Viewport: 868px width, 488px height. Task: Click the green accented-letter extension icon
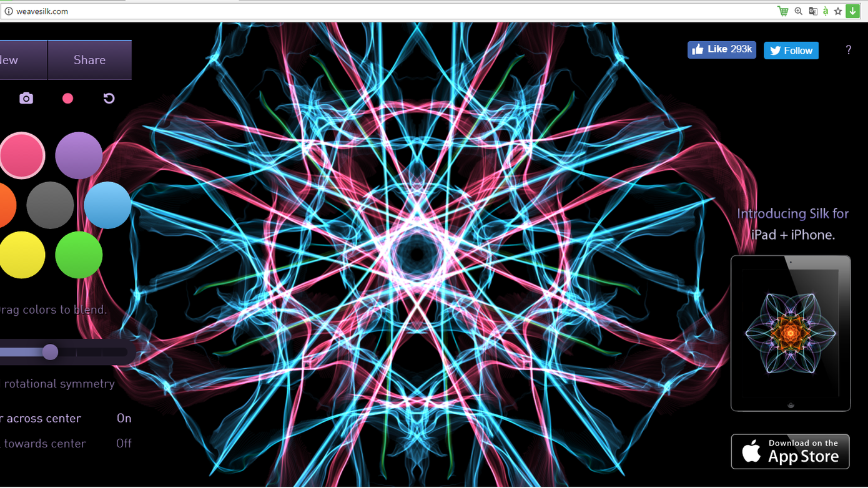click(826, 11)
